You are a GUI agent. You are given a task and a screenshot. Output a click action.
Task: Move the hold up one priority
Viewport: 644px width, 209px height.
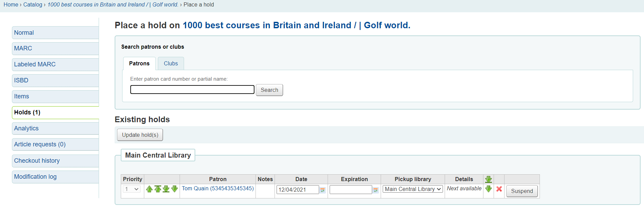[x=149, y=189]
